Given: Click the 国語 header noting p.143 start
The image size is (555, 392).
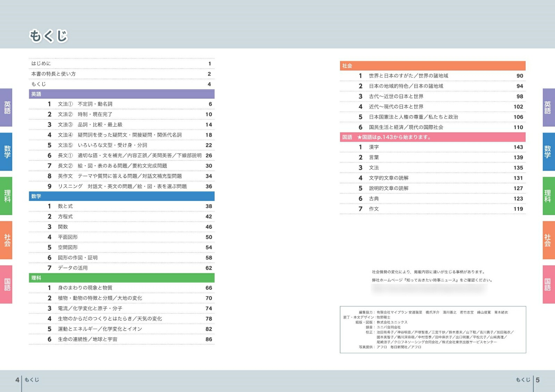Looking at the screenshot, I should click(x=433, y=137).
